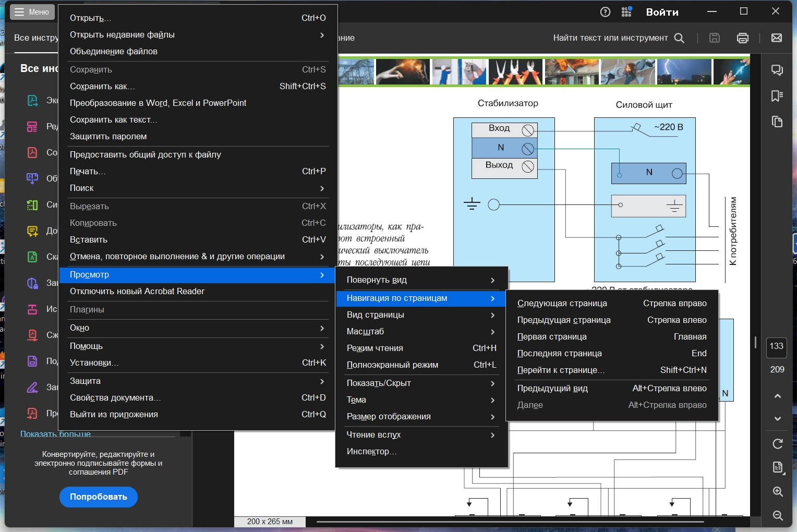This screenshot has width=797, height=532.
Task: Click the print icon in top toolbar
Action: (x=743, y=38)
